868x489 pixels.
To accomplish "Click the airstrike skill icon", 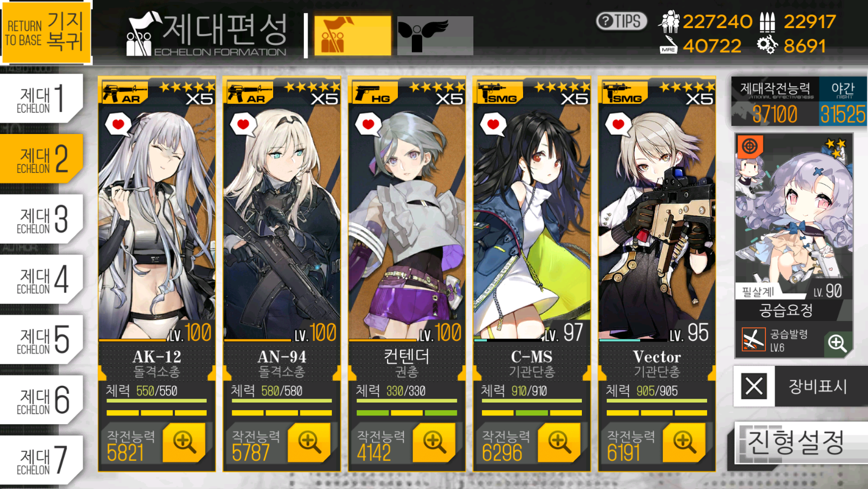I will [754, 340].
